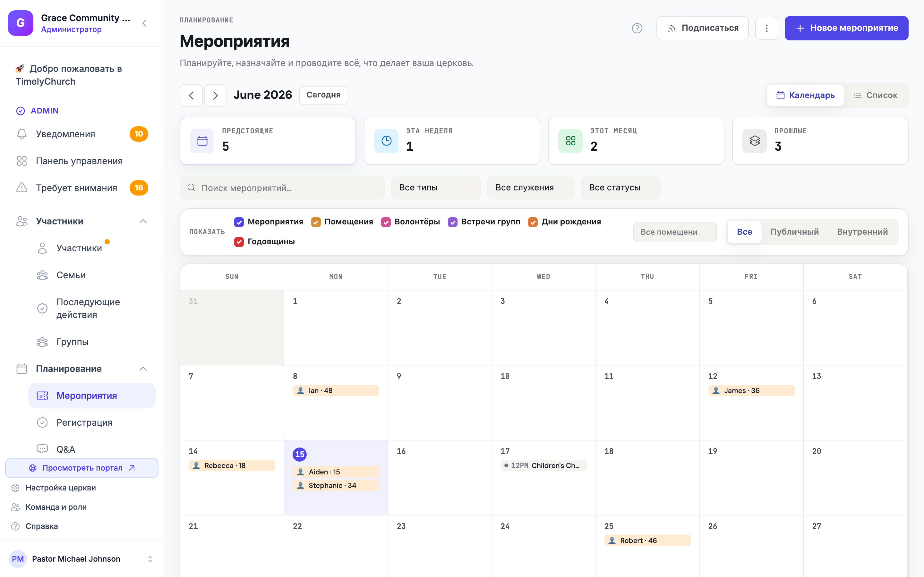The width and height of the screenshot is (924, 577).
Task: Click the Новое мероприятие button
Action: (x=846, y=28)
